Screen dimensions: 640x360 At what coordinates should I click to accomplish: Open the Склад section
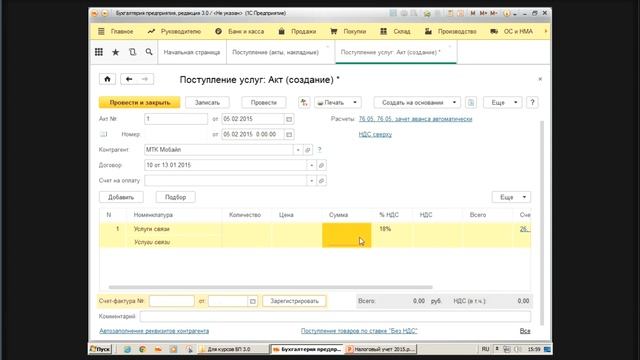pos(395,31)
